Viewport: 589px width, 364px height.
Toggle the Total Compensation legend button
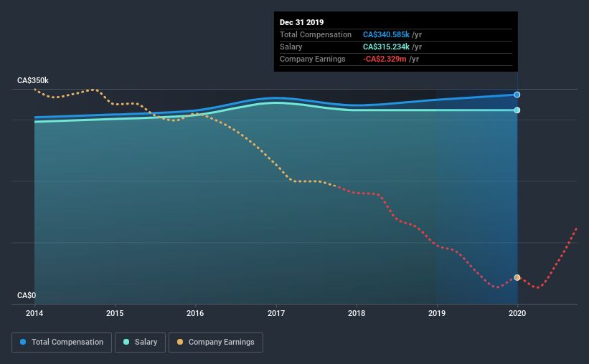pos(62,343)
